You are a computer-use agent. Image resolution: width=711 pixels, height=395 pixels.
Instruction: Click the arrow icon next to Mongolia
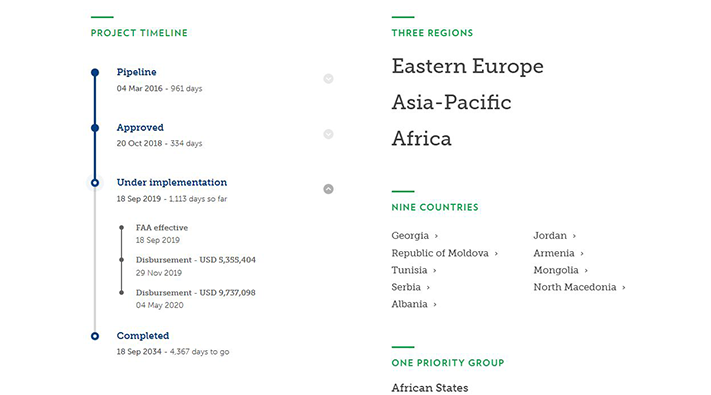(x=586, y=271)
